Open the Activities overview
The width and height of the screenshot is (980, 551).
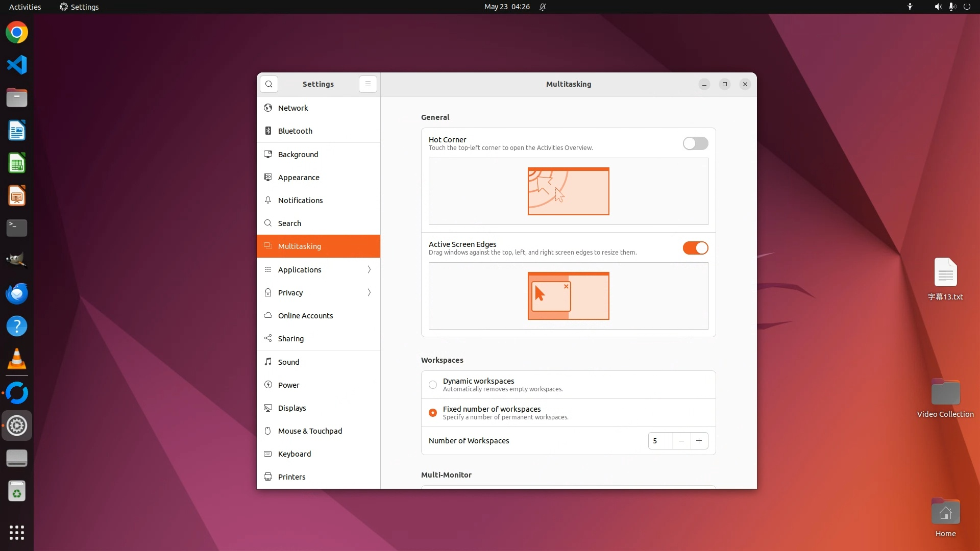25,7
